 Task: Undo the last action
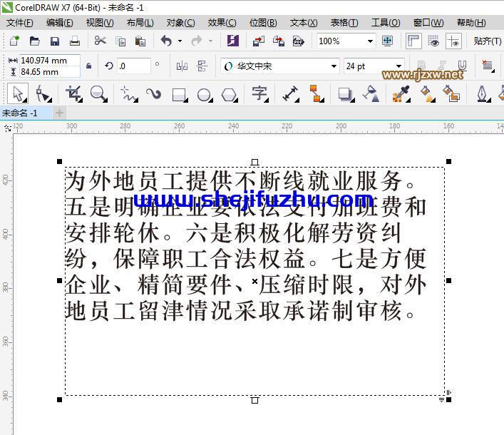pyautogui.click(x=167, y=41)
